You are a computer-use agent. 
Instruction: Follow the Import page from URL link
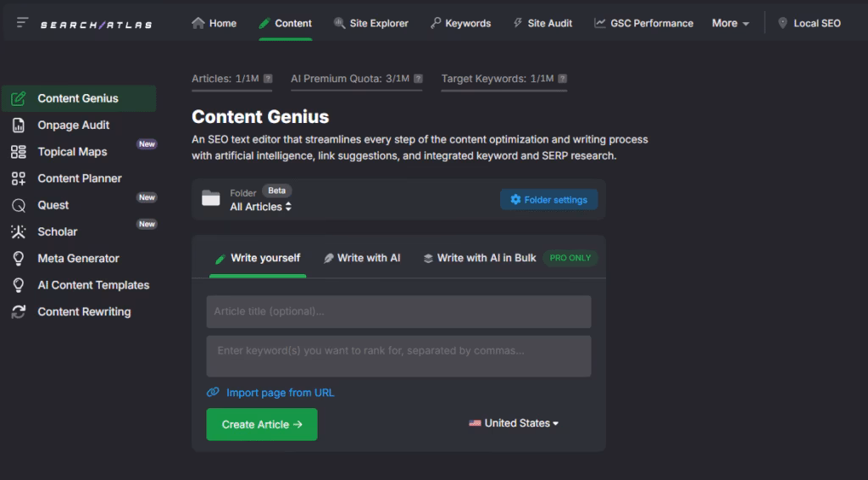[x=280, y=393]
